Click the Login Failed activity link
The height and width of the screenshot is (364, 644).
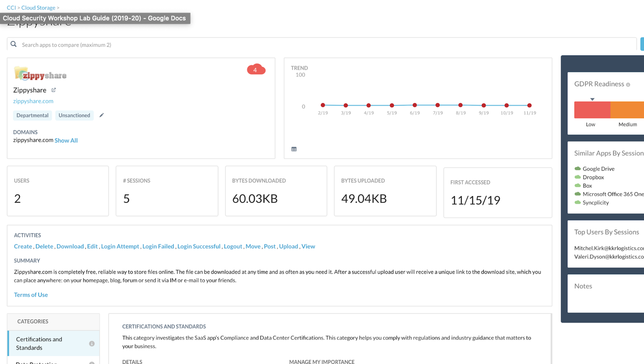point(158,247)
